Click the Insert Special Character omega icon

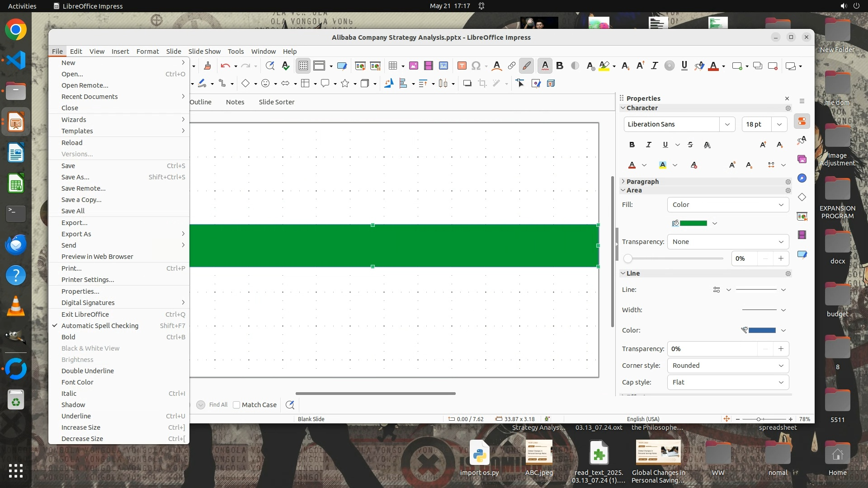476,66
